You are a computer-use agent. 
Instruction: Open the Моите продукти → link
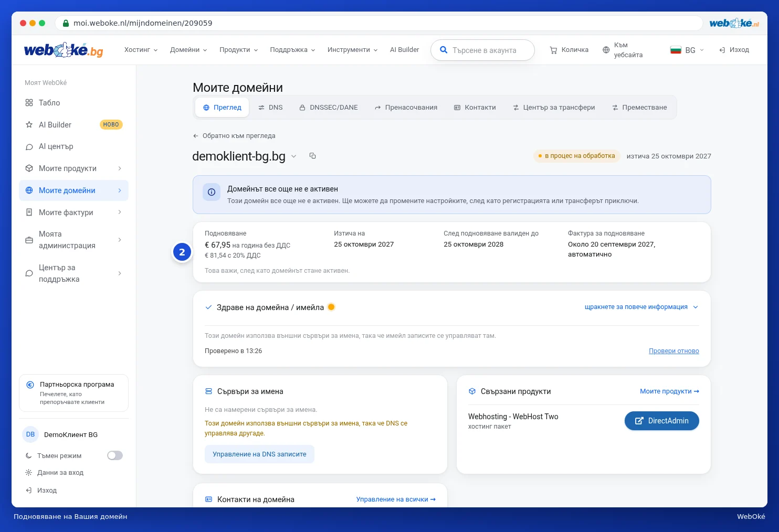[669, 391]
